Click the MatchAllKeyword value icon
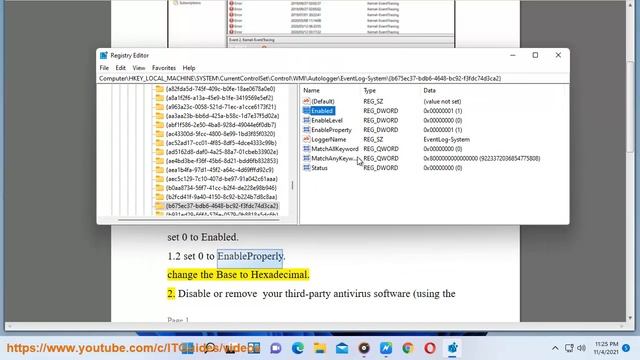The width and height of the screenshot is (640, 360). pos(307,149)
